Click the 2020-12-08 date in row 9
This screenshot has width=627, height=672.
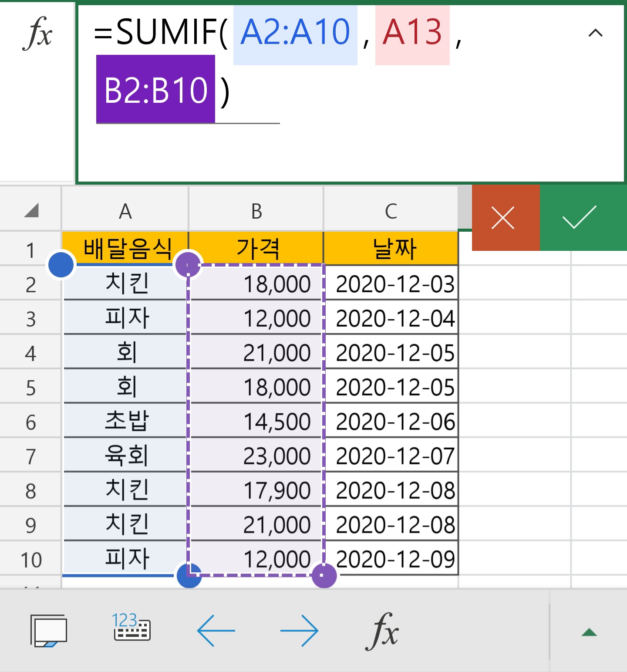pos(391,524)
